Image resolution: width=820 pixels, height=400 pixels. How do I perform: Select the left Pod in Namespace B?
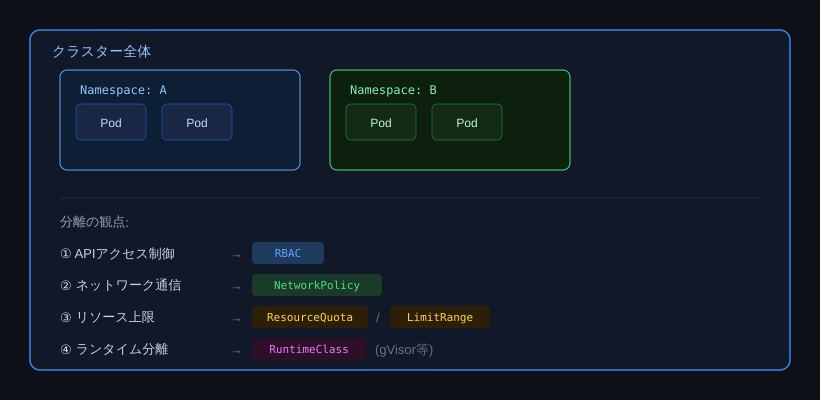click(381, 122)
